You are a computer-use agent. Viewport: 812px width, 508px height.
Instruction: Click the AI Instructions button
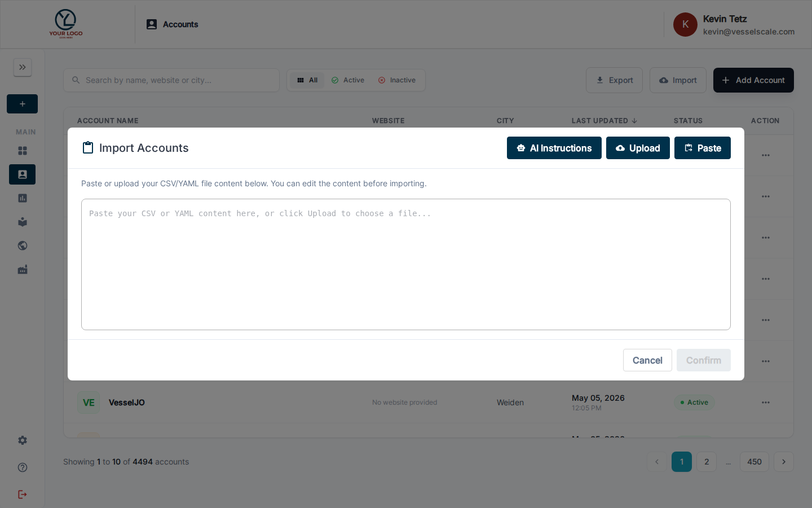click(554, 148)
